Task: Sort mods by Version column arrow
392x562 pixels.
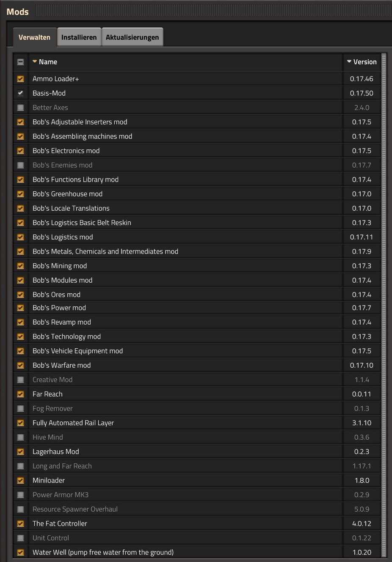Action: coord(349,62)
